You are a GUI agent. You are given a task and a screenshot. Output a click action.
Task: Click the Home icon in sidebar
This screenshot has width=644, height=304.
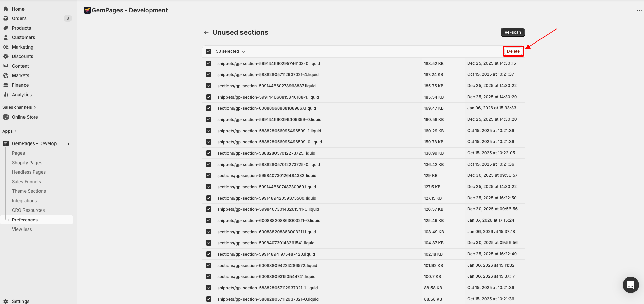pyautogui.click(x=6, y=9)
